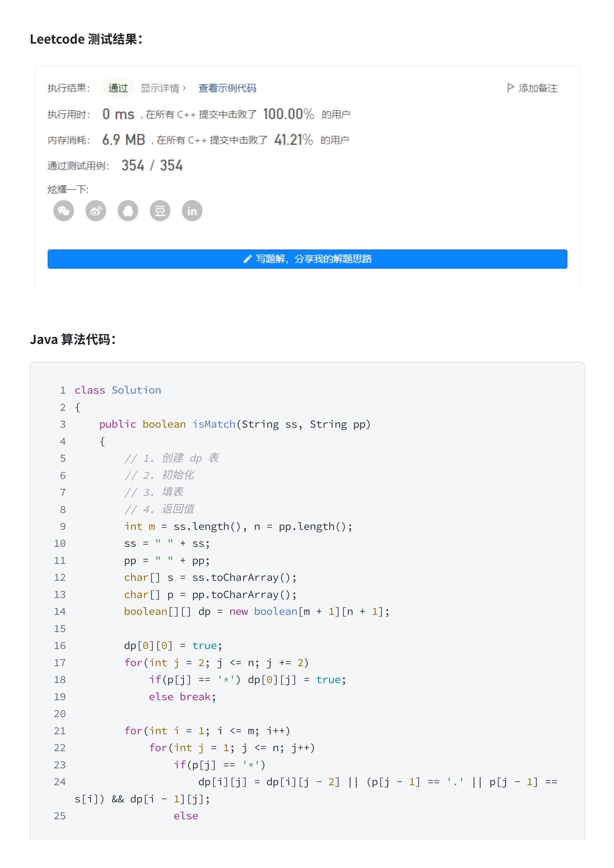Share the result via the WeChat icon
Screen dimensions: 614x868
pyautogui.click(x=64, y=211)
